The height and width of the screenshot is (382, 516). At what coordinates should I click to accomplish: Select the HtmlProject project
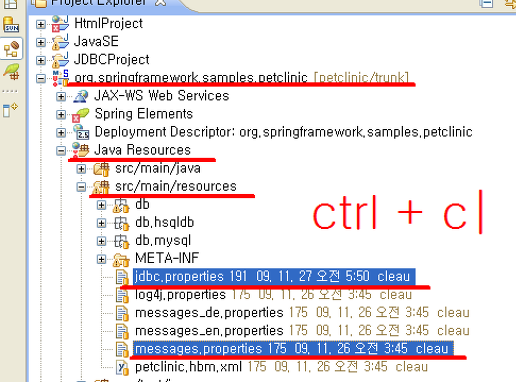(108, 23)
